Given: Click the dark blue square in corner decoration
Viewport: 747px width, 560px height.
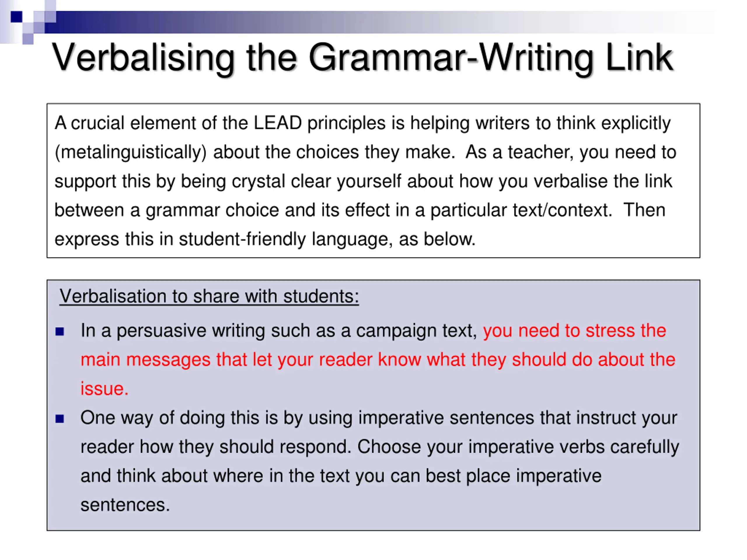Looking at the screenshot, I should (x=16, y=17).
